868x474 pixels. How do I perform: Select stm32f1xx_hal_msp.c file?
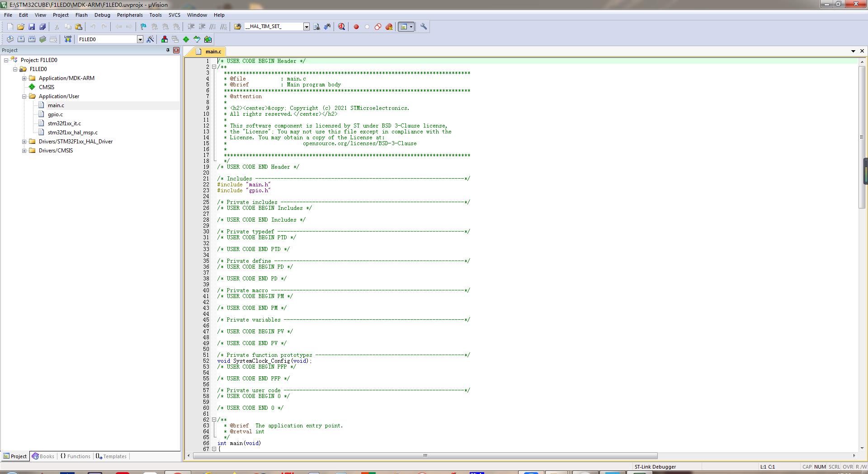click(x=72, y=133)
